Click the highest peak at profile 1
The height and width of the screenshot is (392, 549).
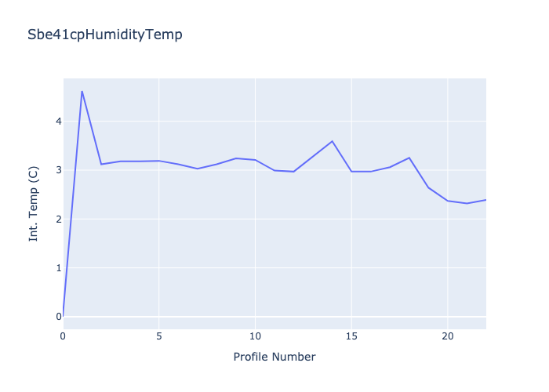point(82,91)
